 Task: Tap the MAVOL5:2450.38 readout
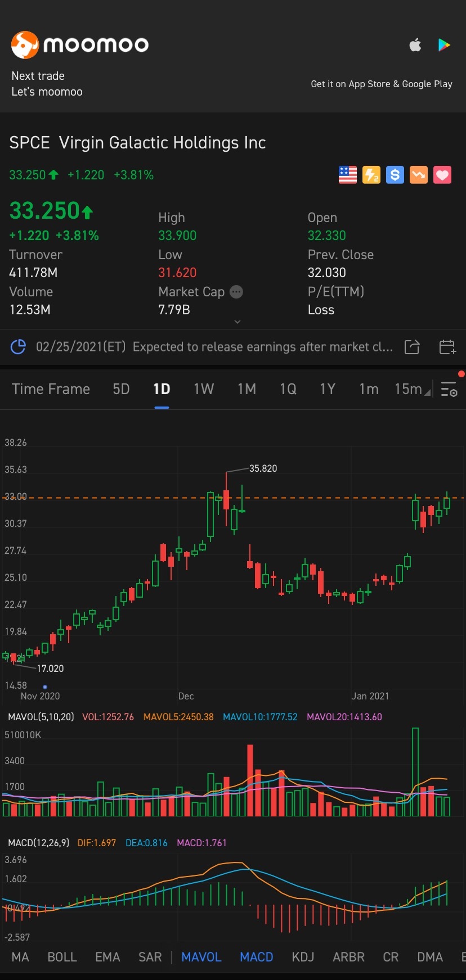(x=178, y=717)
